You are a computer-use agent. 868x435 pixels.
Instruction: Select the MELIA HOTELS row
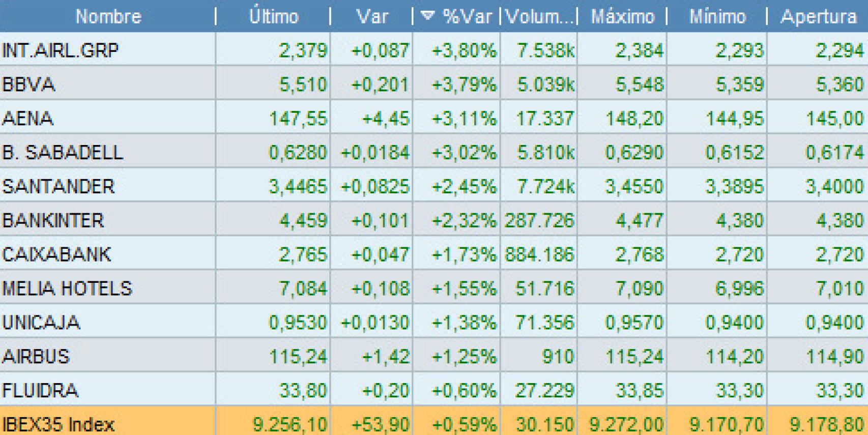pyautogui.click(x=67, y=288)
